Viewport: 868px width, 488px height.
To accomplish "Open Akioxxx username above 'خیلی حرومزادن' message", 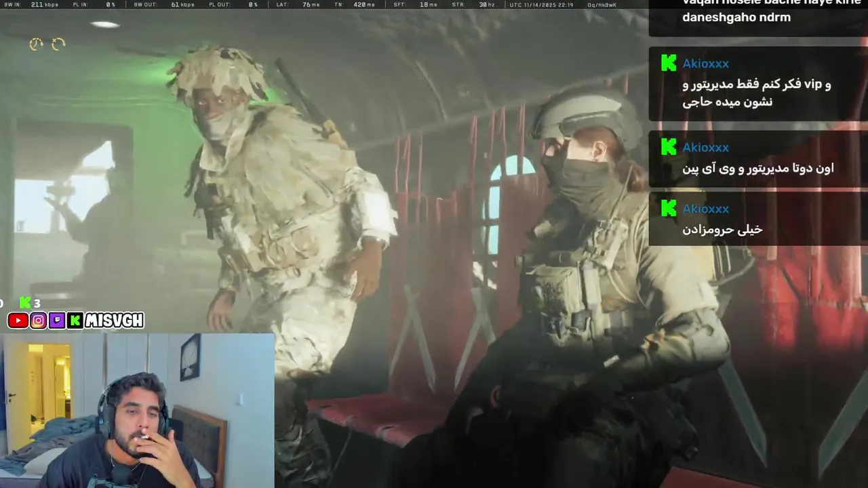I will point(706,209).
